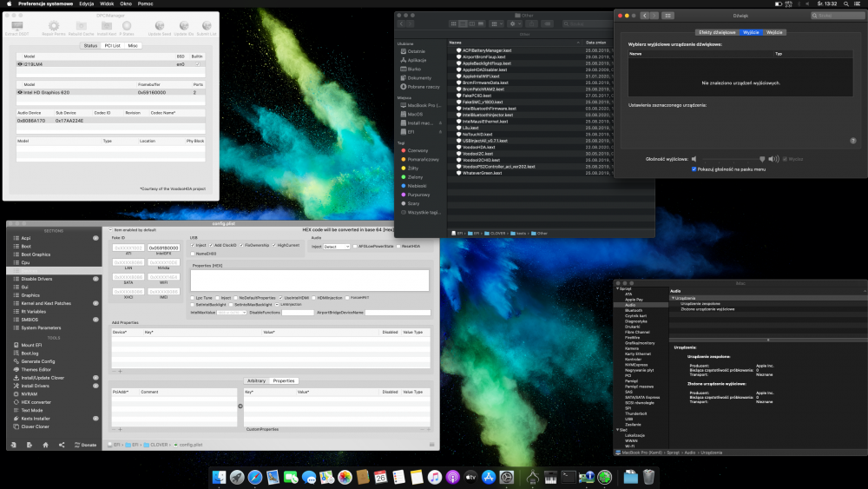Click the Extract DSDT toolbar icon

coord(17,26)
